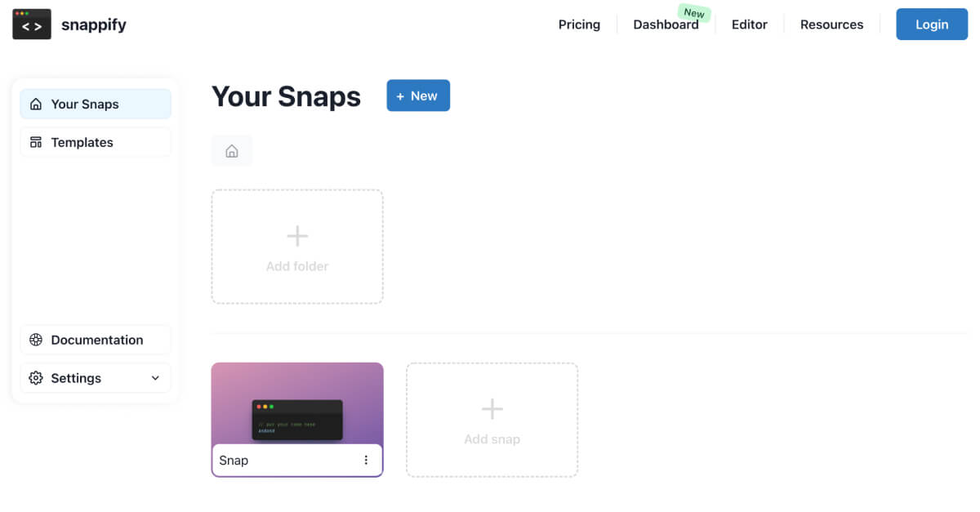Go to Dashboard in top navigation
980x512 pixels.
[x=666, y=24]
